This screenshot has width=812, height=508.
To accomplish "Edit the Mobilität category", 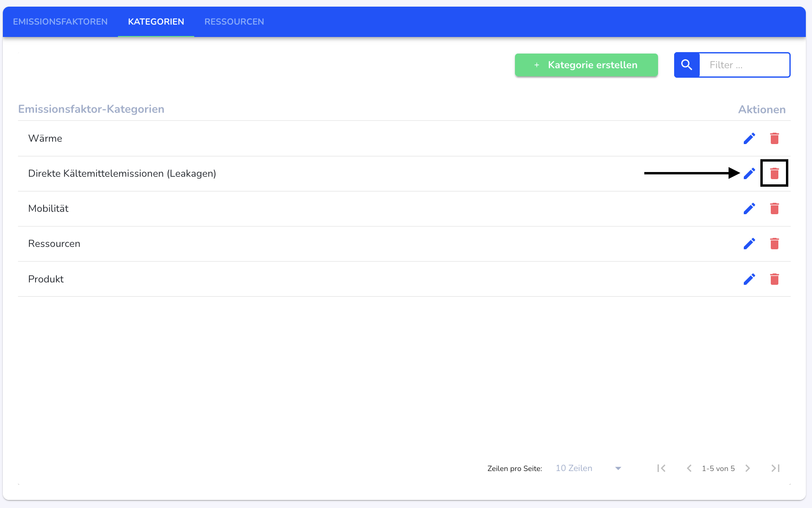I will 749,209.
